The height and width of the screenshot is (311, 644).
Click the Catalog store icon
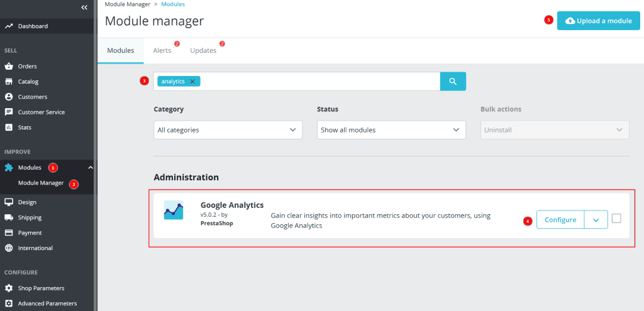[9, 82]
